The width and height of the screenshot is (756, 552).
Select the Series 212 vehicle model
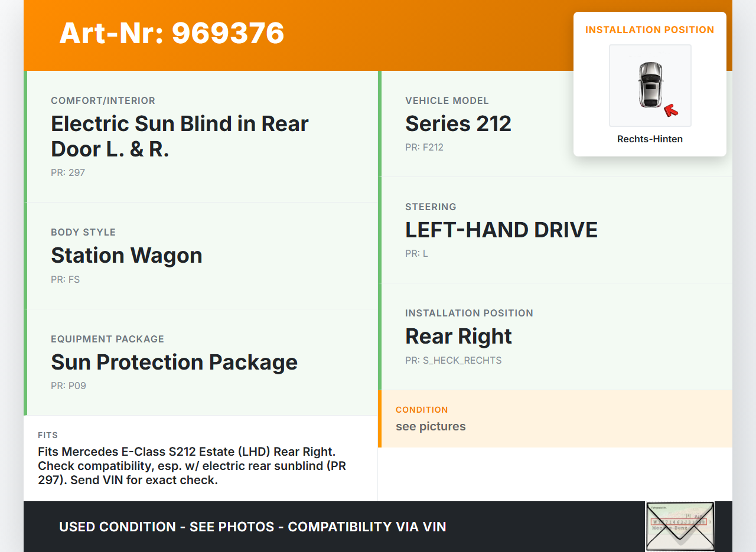point(458,124)
